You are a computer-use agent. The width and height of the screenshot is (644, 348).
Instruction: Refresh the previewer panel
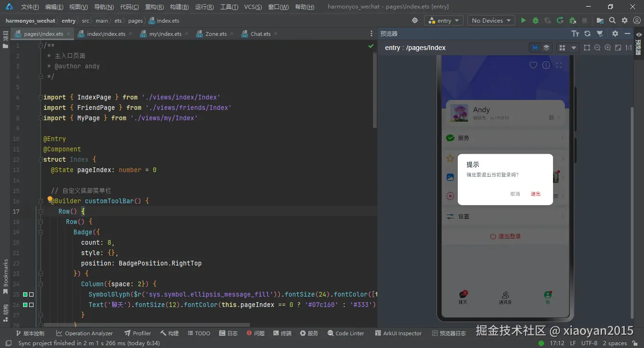pyautogui.click(x=587, y=33)
